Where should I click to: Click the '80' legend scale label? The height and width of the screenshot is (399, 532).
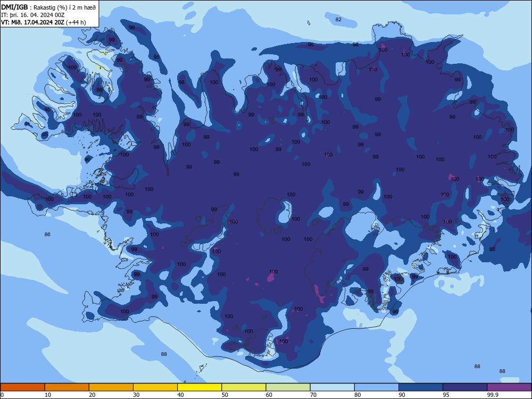358,395
